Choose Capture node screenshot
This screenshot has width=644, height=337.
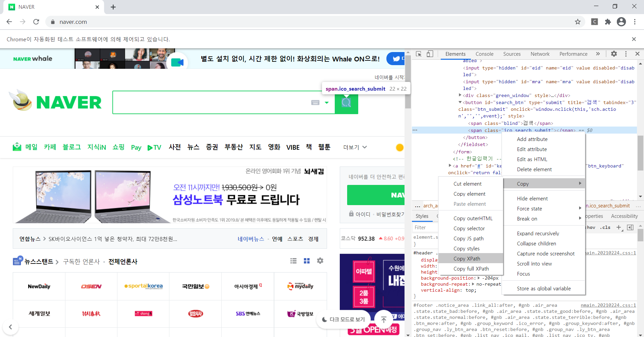tap(543, 253)
